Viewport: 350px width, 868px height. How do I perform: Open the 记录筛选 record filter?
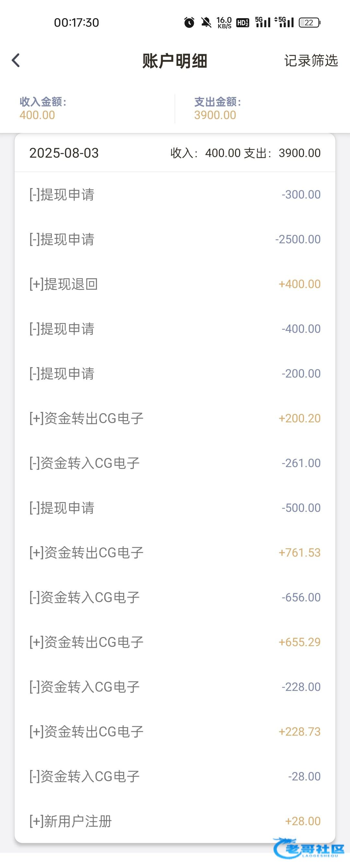pyautogui.click(x=310, y=61)
